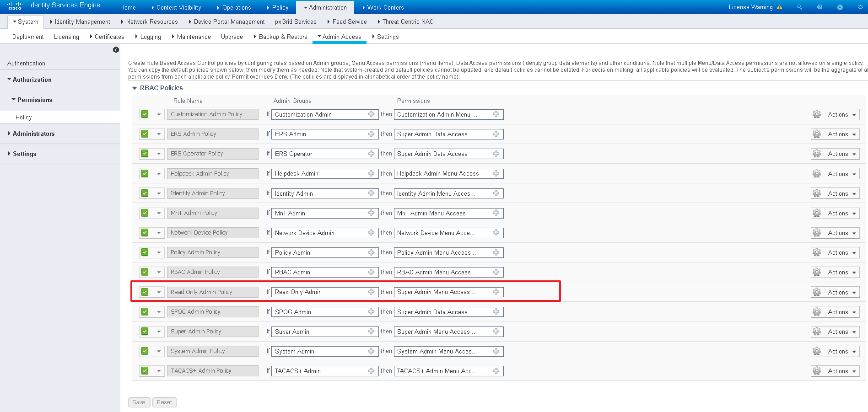
Task: Toggle checkbox for Network Device Policy
Action: [145, 233]
